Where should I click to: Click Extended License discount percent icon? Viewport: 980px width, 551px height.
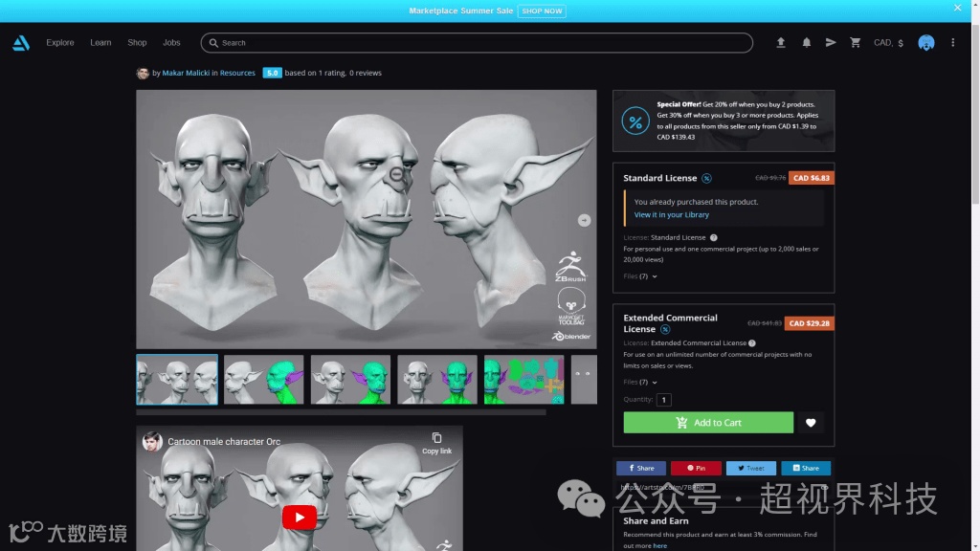coord(665,329)
